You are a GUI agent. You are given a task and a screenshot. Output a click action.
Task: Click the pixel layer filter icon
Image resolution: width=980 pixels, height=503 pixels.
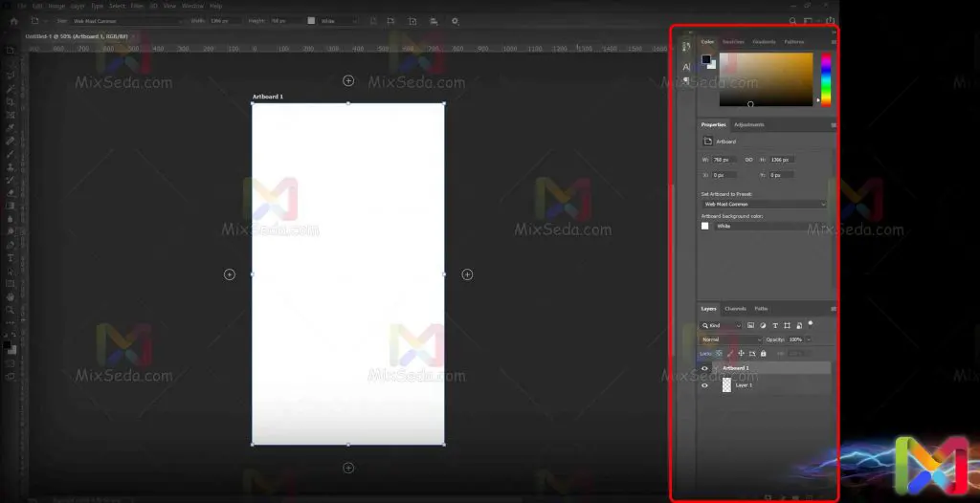pos(751,326)
